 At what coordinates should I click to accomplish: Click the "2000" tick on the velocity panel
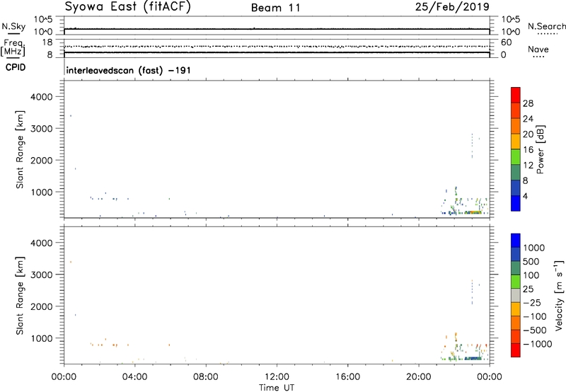click(x=41, y=306)
